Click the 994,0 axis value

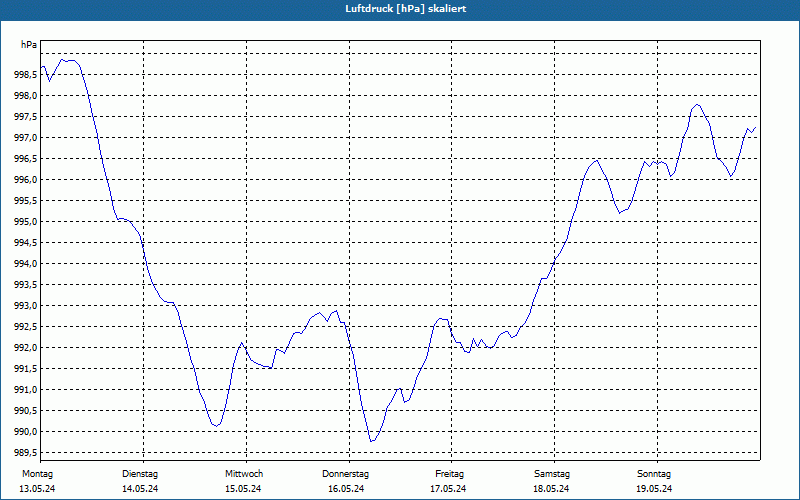(25, 264)
